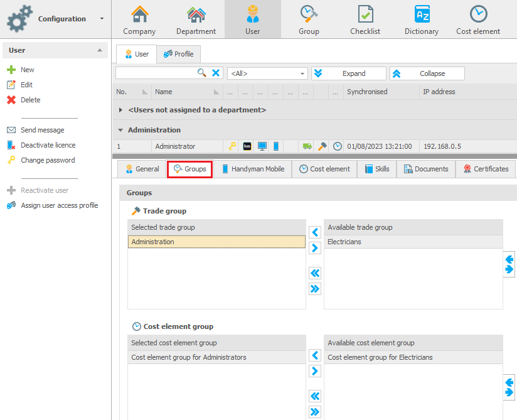Move trade group left with single arrow
517x420 pixels.
[315, 232]
